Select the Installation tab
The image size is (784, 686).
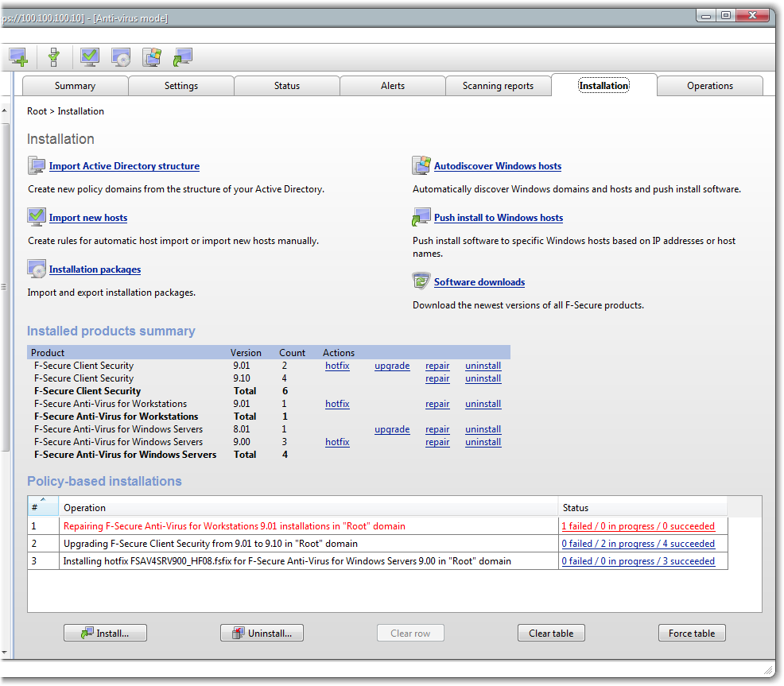(604, 86)
